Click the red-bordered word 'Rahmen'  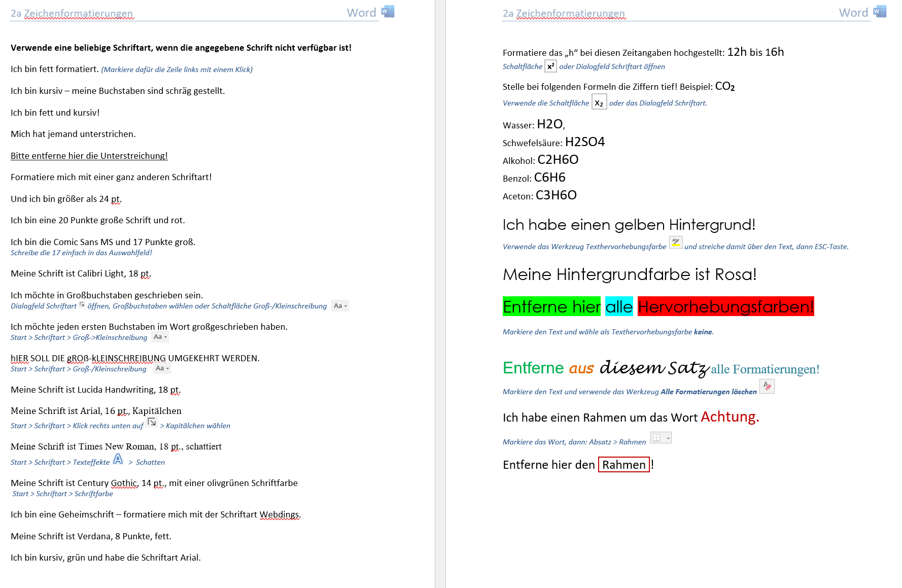[x=623, y=465]
